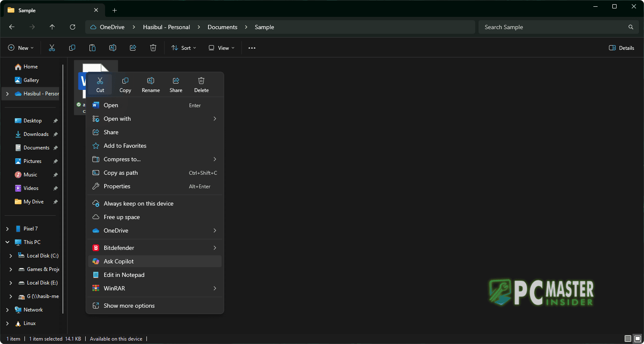This screenshot has height=344, width=644.
Task: Expand the Pixel 7 tree node
Action: (x=7, y=229)
